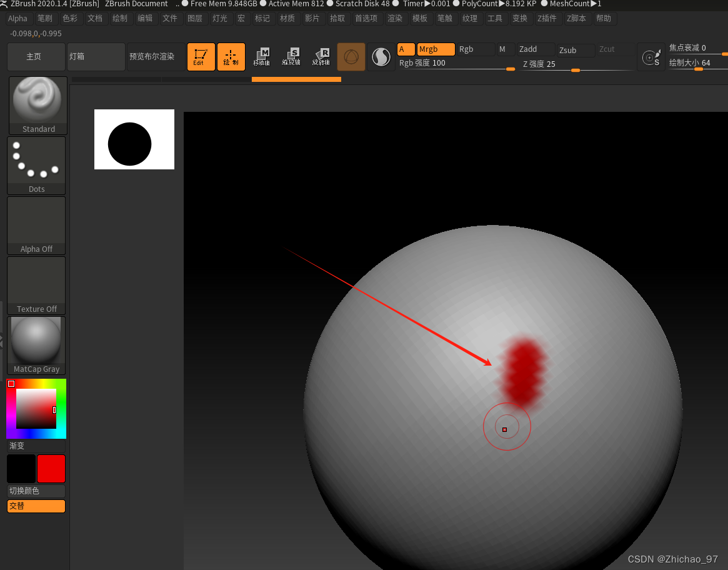Open the 变换 transform menu
The image size is (728, 570).
pyautogui.click(x=520, y=19)
